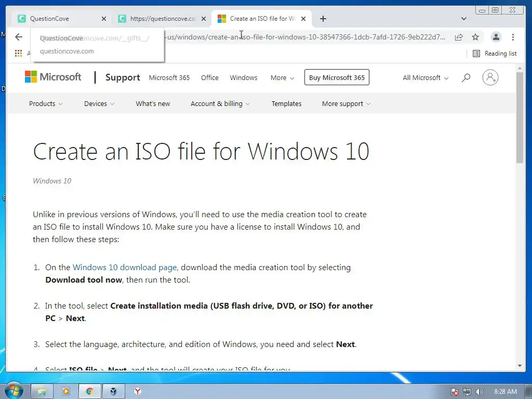Open the Chrome three-dot menu

513,37
